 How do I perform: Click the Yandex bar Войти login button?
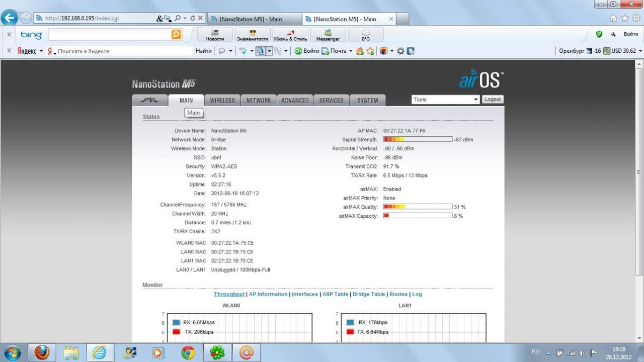[307, 51]
